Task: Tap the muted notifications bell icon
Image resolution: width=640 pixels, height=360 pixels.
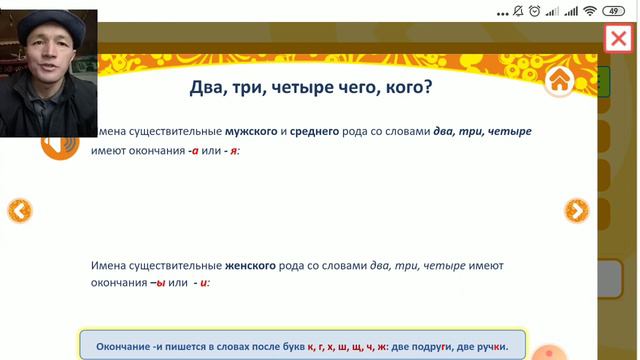Action: pyautogui.click(x=518, y=11)
